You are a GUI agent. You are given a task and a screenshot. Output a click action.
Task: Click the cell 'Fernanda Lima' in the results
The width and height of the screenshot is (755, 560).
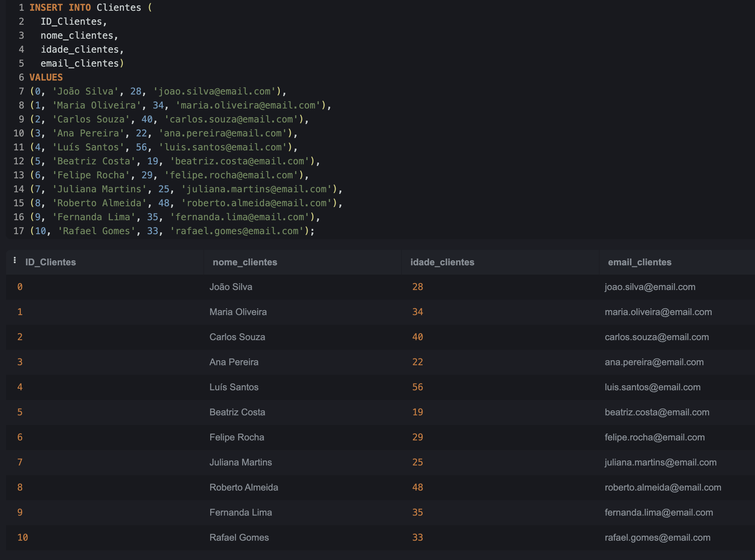tap(241, 512)
